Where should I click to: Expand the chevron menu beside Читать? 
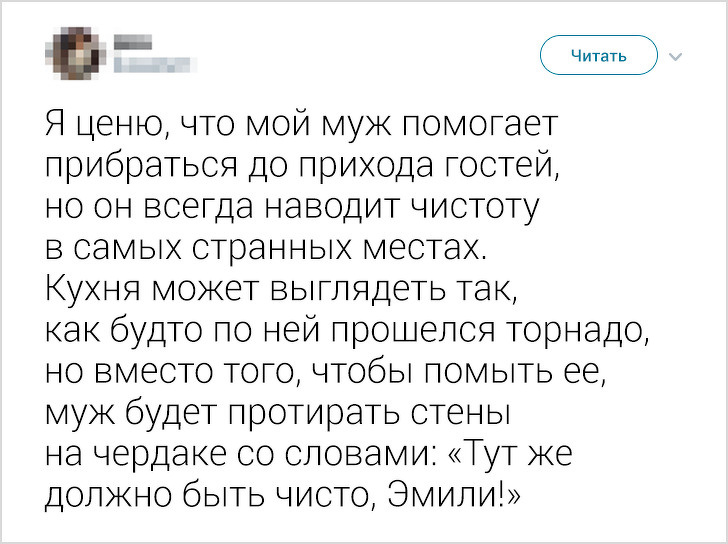(x=674, y=56)
